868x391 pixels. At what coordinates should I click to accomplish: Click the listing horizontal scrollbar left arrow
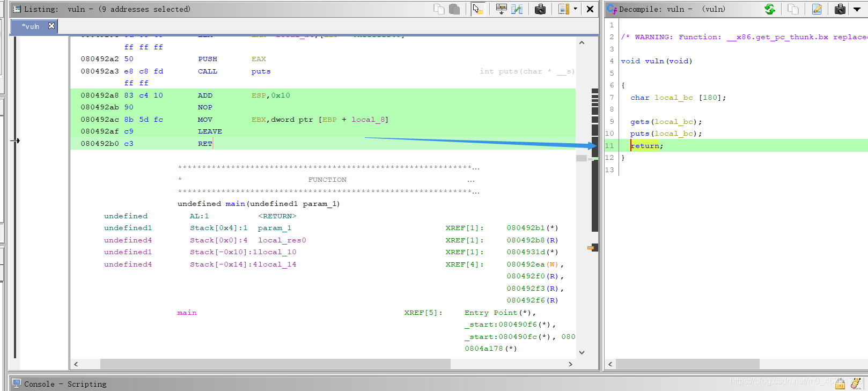coord(76,364)
